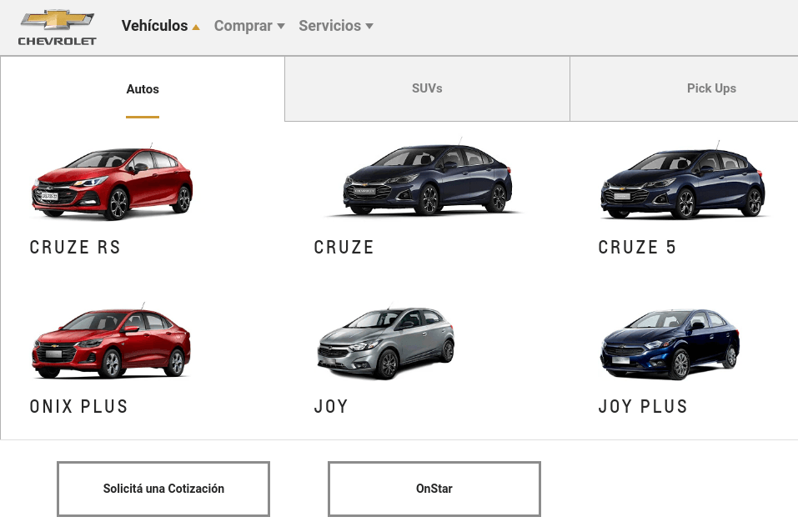Switch to the SUVs tab
This screenshot has height=532, width=798.
[427, 88]
